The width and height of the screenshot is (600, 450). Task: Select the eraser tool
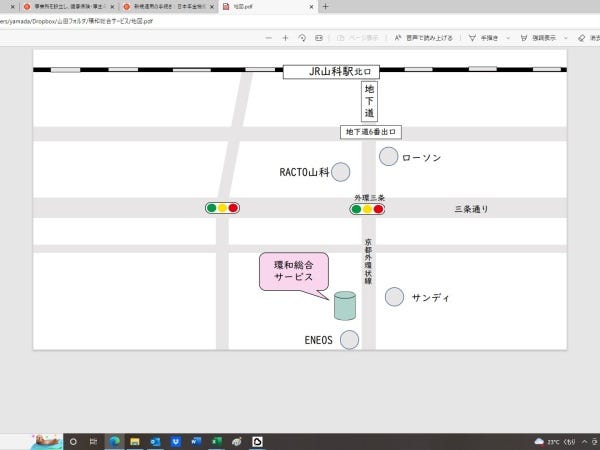click(x=589, y=38)
